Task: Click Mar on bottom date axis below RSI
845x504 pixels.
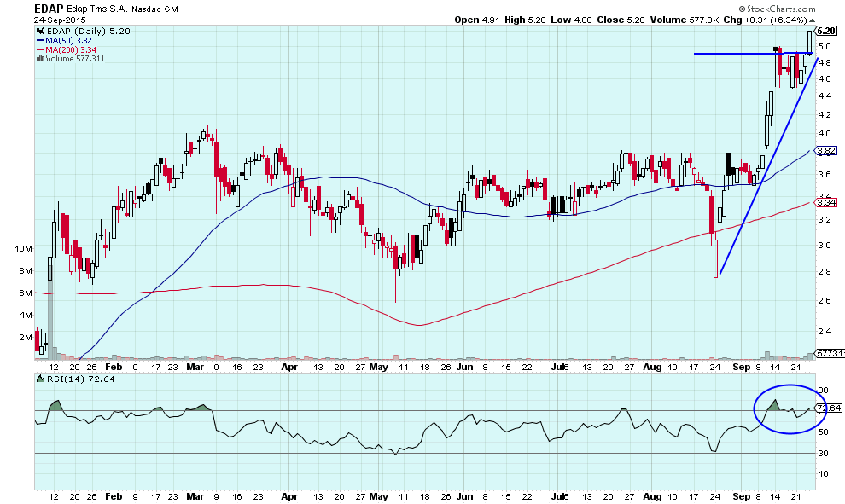Action: 195,496
